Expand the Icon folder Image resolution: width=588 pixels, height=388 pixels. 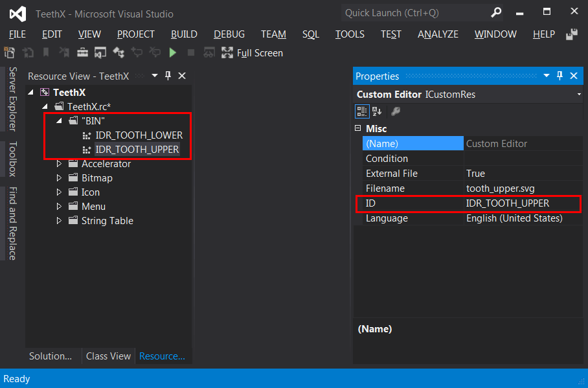59,192
